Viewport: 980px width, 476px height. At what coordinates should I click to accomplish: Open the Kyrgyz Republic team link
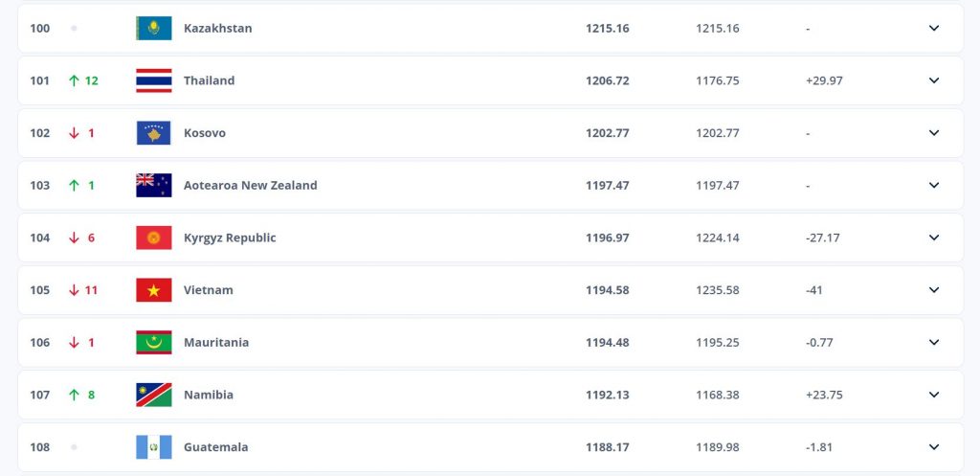(x=230, y=238)
